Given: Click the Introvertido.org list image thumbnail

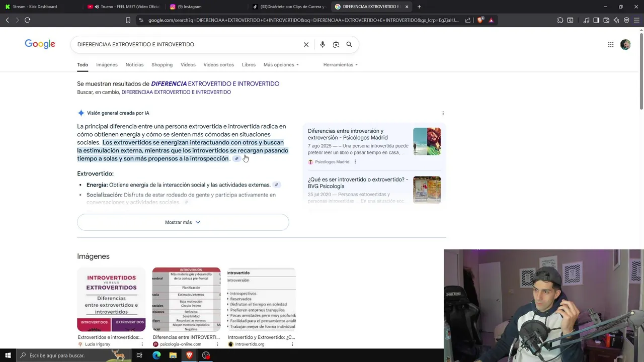Looking at the screenshot, I should 262,300.
